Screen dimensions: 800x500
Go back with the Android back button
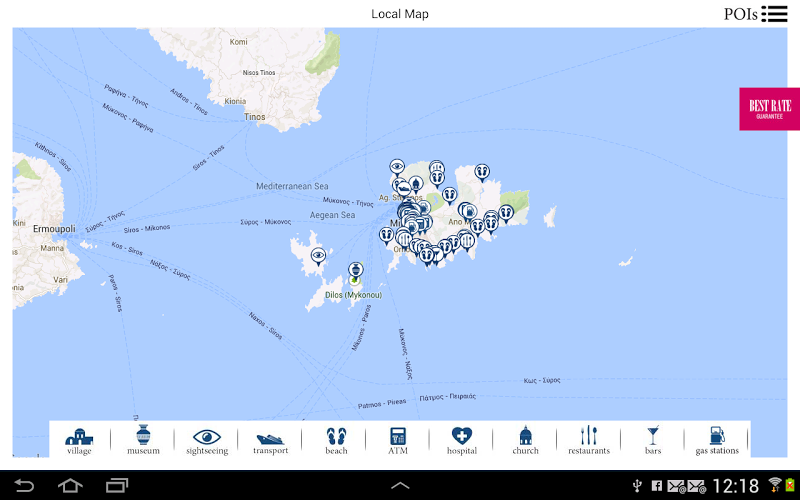pyautogui.click(x=23, y=485)
